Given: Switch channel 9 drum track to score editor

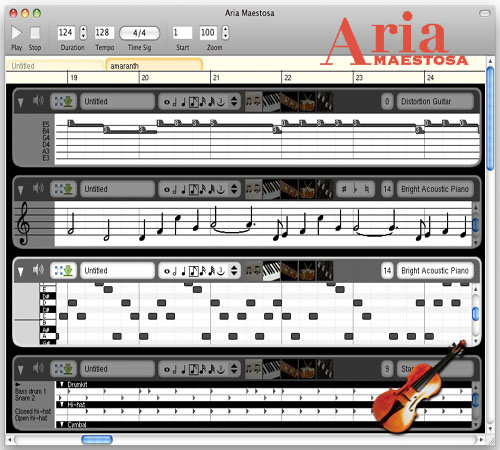Looking at the screenshot, I should pos(253,369).
